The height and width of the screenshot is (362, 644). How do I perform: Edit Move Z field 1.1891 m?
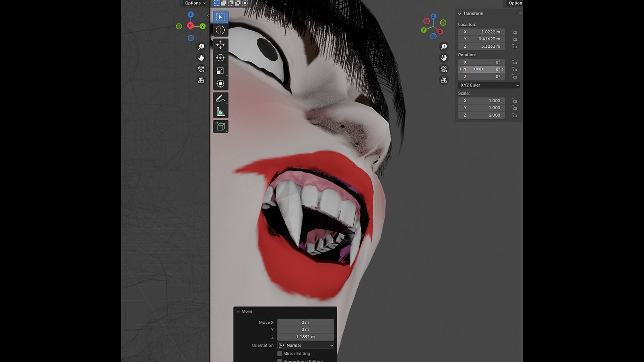click(305, 337)
